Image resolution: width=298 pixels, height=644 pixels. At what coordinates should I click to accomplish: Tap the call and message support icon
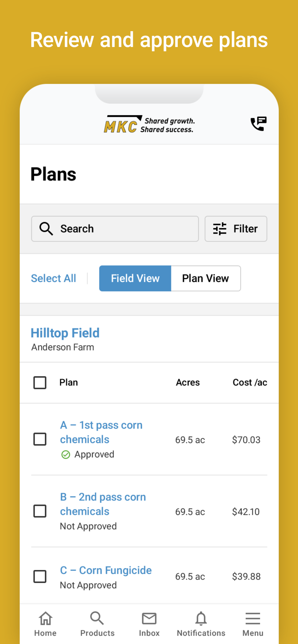click(258, 124)
